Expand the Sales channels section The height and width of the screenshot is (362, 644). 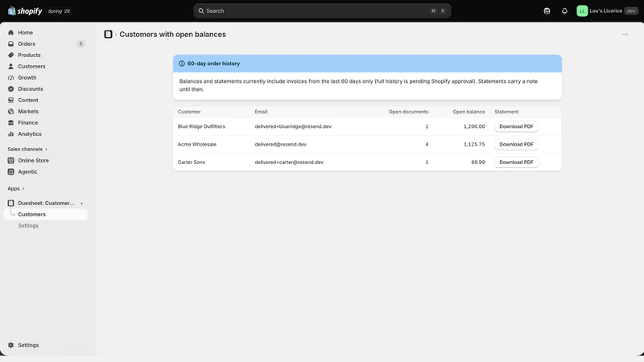(27, 150)
